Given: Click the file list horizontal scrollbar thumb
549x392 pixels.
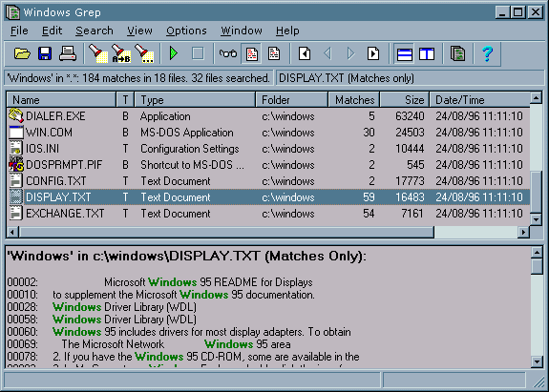Looking at the screenshot, I should (x=226, y=232).
